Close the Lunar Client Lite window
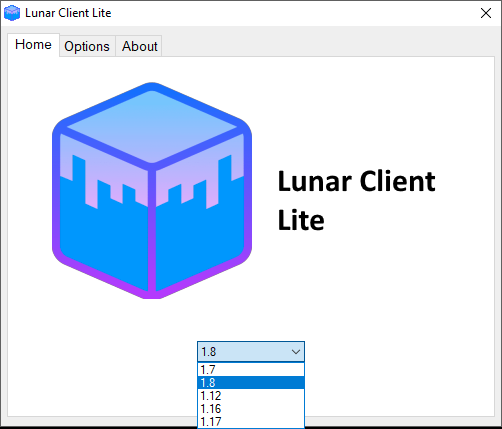The height and width of the screenshot is (429, 502). 486,13
